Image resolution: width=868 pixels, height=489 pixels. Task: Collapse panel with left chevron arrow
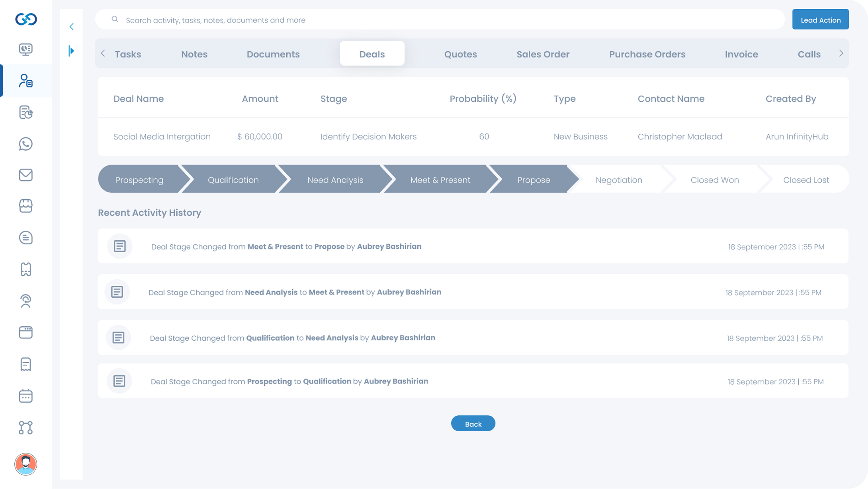(x=72, y=27)
